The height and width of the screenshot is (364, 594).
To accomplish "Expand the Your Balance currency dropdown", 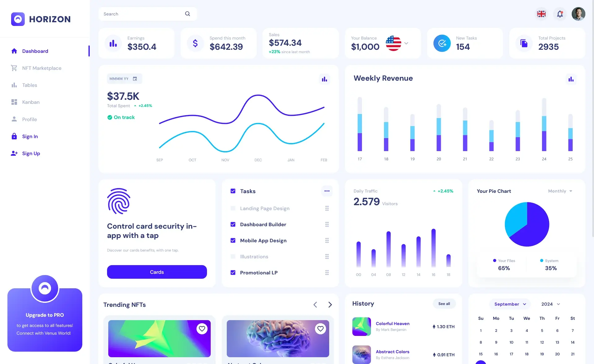I will [x=406, y=43].
